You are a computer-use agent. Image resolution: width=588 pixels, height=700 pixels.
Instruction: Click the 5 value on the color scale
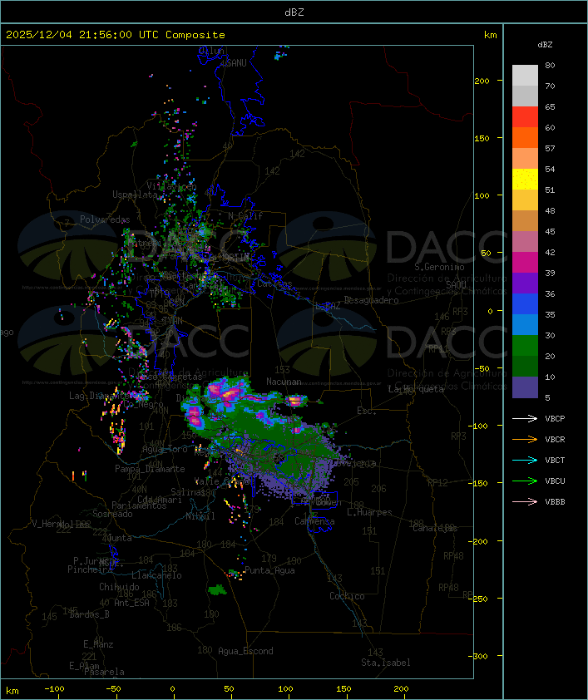[x=547, y=397]
